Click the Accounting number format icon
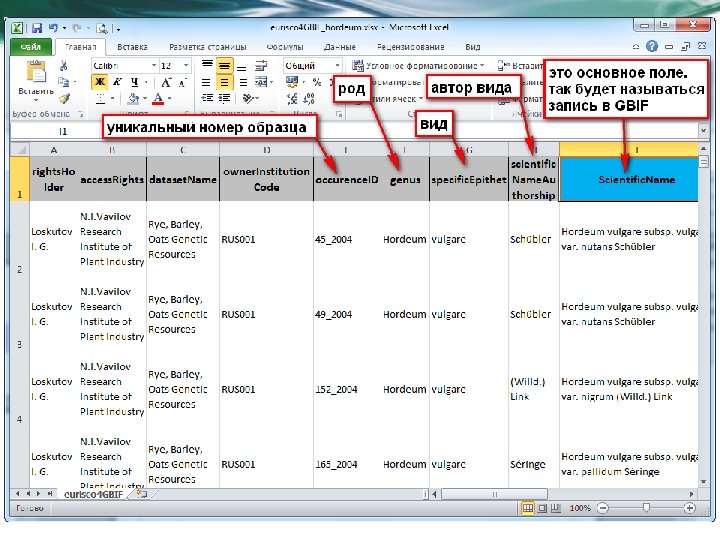Screen dimensions: 720x540 click(x=292, y=83)
